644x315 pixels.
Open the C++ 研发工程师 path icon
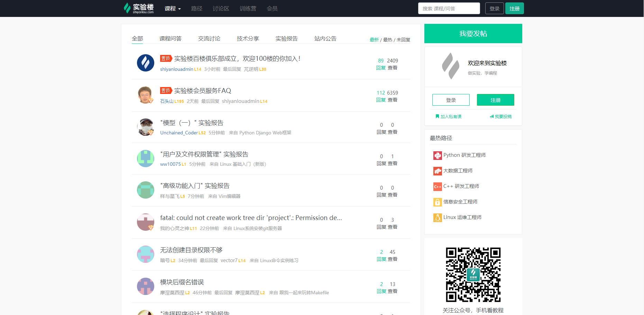point(438,187)
